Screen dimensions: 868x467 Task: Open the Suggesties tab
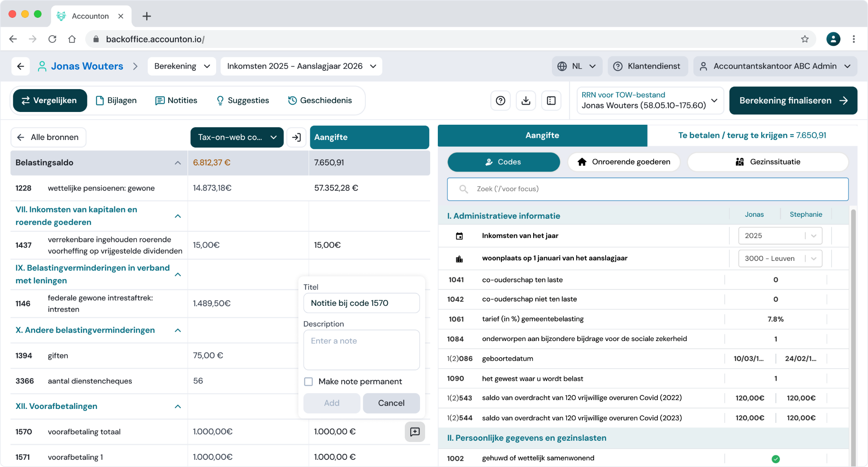(x=243, y=101)
